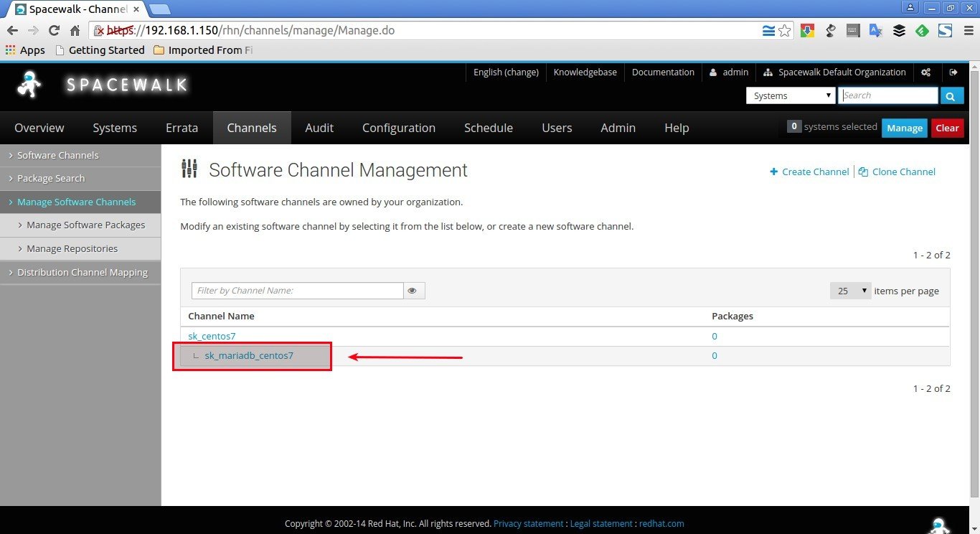Viewport: 980px width, 534px height.
Task: Click the magnifier search button
Action: coord(951,95)
